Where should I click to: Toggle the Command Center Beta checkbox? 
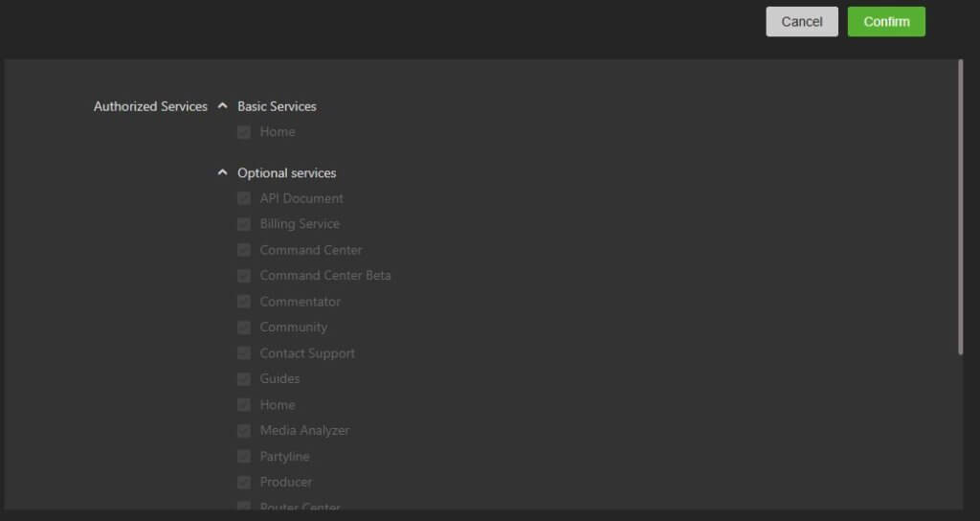click(244, 276)
